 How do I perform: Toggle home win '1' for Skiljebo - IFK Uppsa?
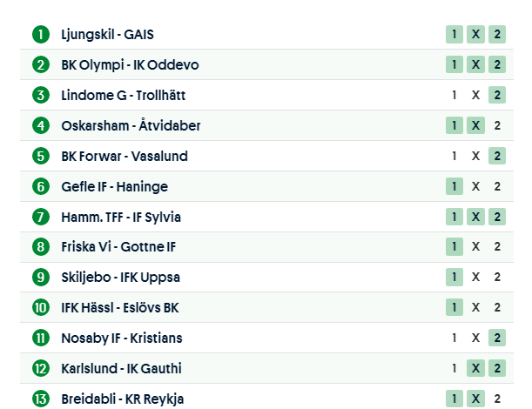(x=454, y=277)
